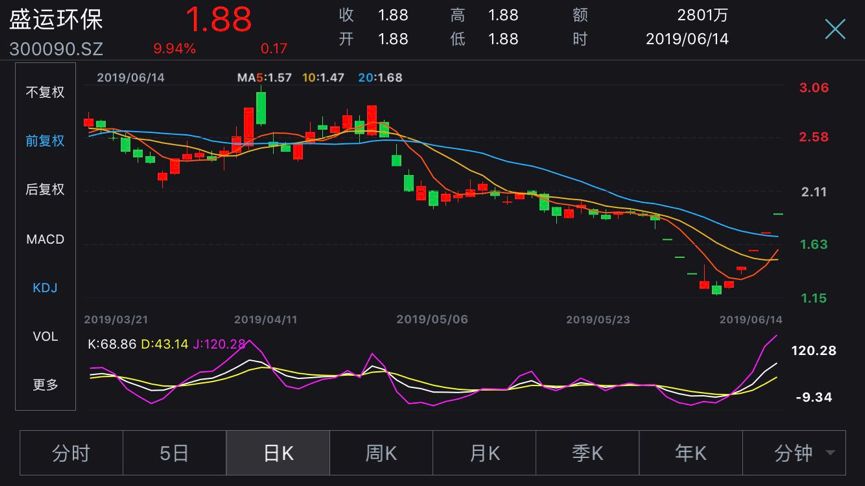Click the 2.11 price axis label
The width and height of the screenshot is (865, 486).
pyautogui.click(x=814, y=192)
